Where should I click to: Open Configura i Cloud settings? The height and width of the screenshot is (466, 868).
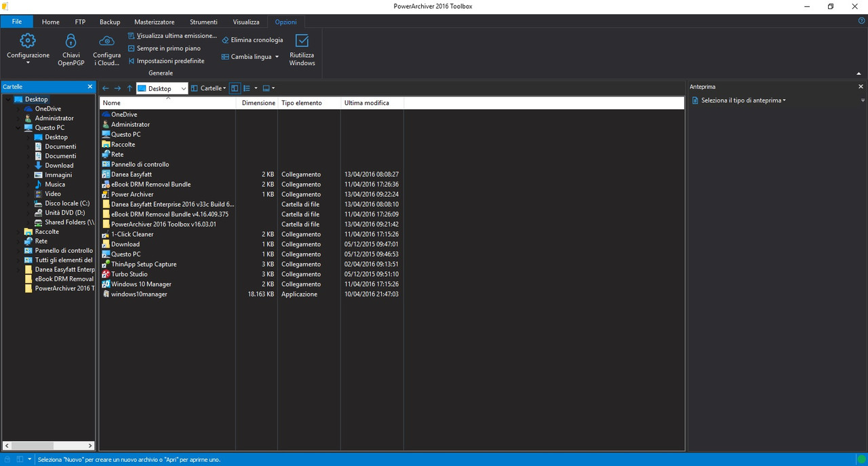pyautogui.click(x=106, y=49)
